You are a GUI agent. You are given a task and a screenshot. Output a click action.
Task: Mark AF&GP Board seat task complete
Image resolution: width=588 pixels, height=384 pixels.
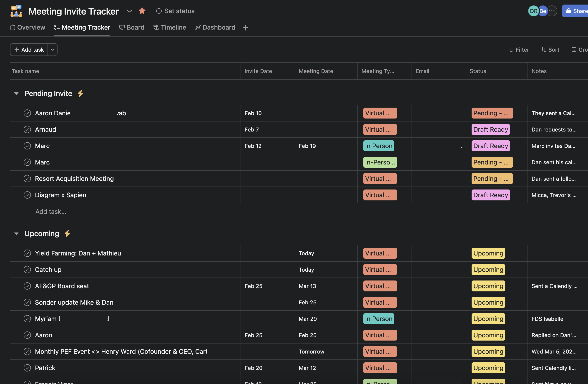tap(27, 286)
